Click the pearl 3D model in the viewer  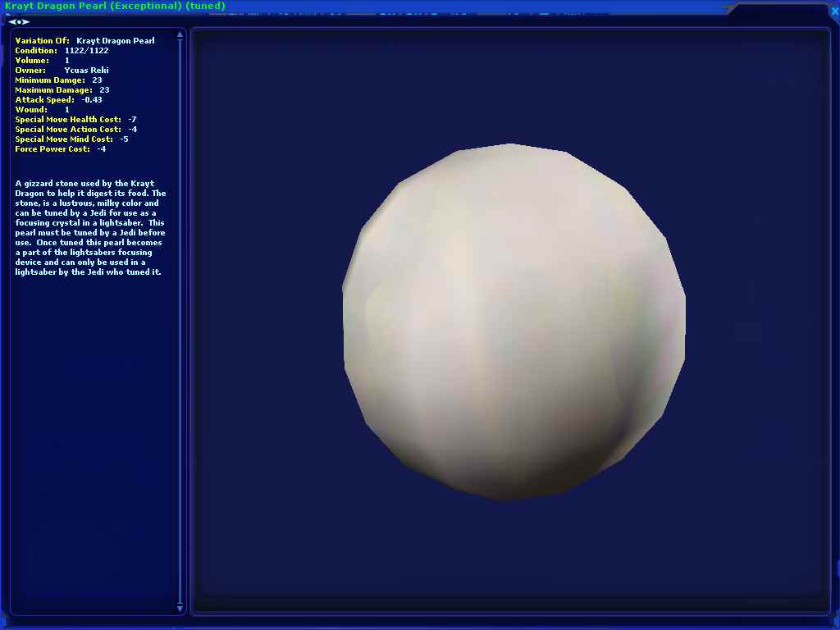(514, 322)
